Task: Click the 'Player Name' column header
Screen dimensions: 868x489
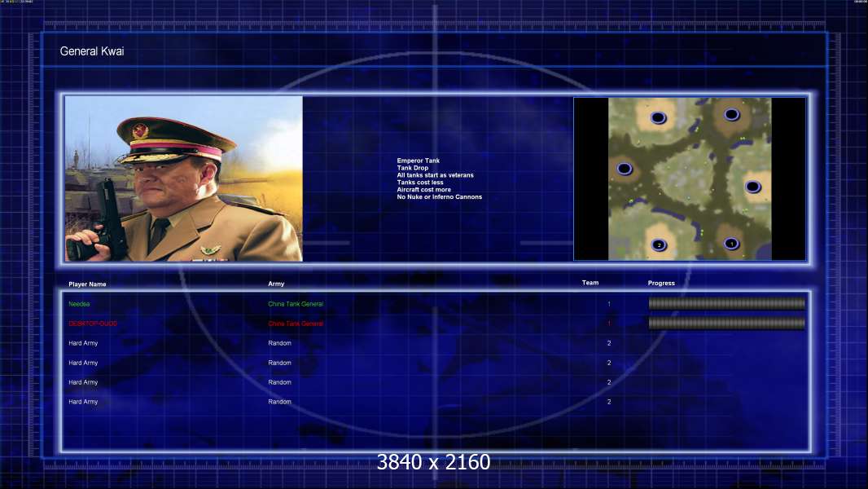Action: 87,284
